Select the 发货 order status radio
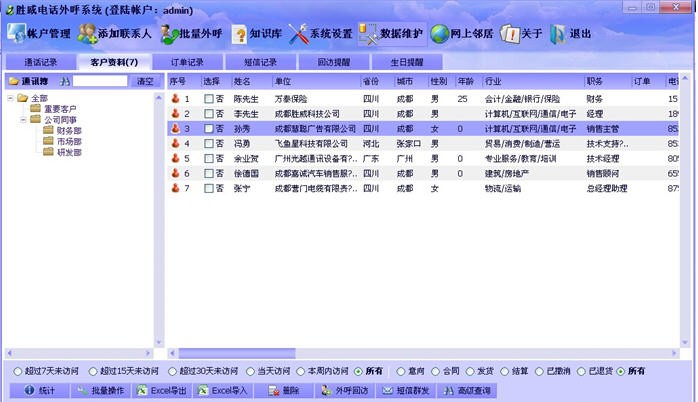Image resolution: width=698 pixels, height=402 pixels. click(470, 371)
